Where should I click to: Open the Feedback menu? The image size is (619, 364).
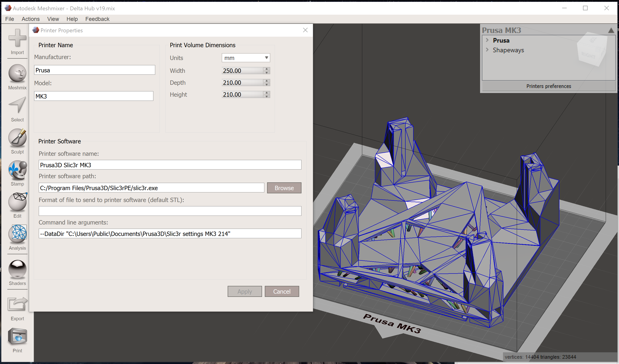(x=97, y=19)
